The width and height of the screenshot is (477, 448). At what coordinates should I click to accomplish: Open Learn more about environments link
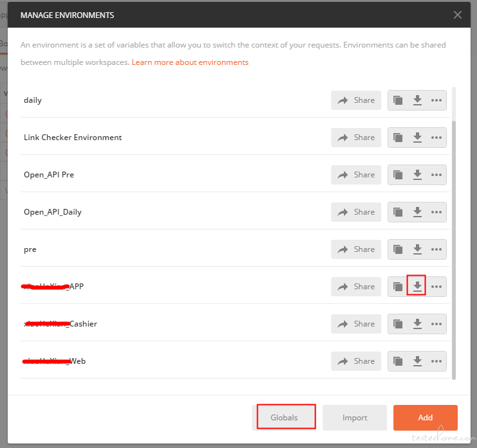tap(190, 62)
